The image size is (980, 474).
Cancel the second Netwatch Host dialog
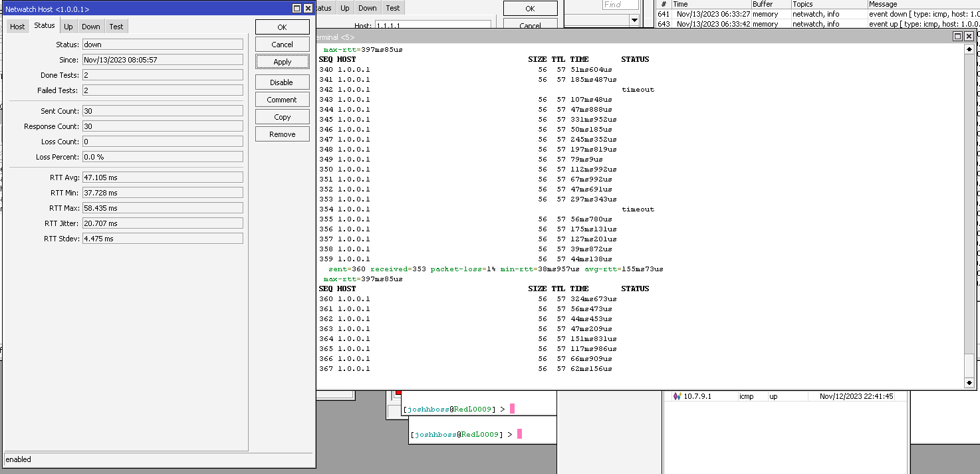pos(530,24)
